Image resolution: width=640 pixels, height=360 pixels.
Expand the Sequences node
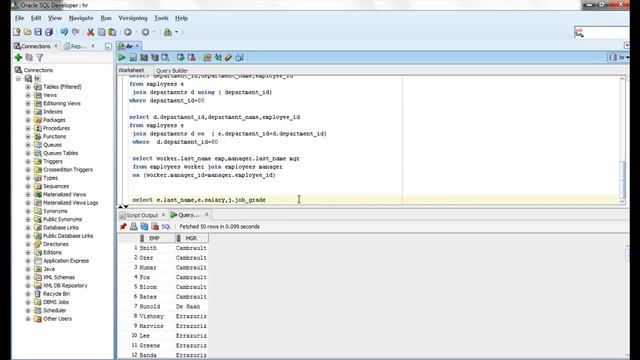pyautogui.click(x=28, y=186)
